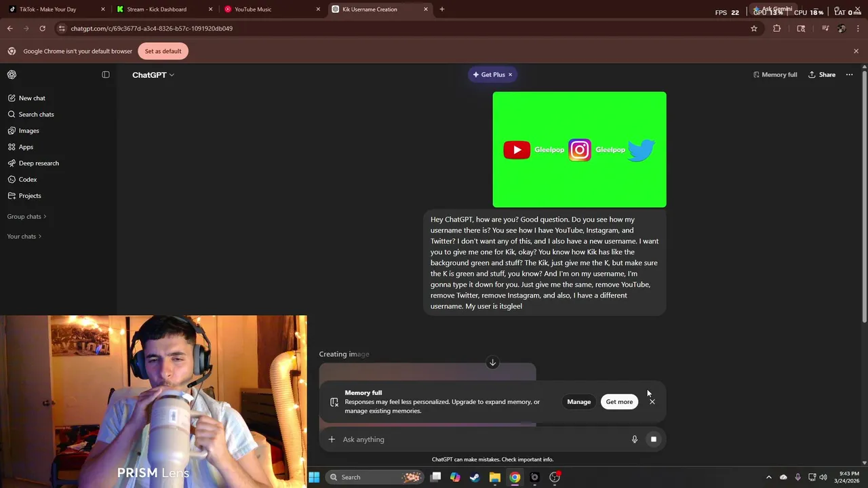Open the Windows Start menu
868x488 pixels.
point(314,477)
